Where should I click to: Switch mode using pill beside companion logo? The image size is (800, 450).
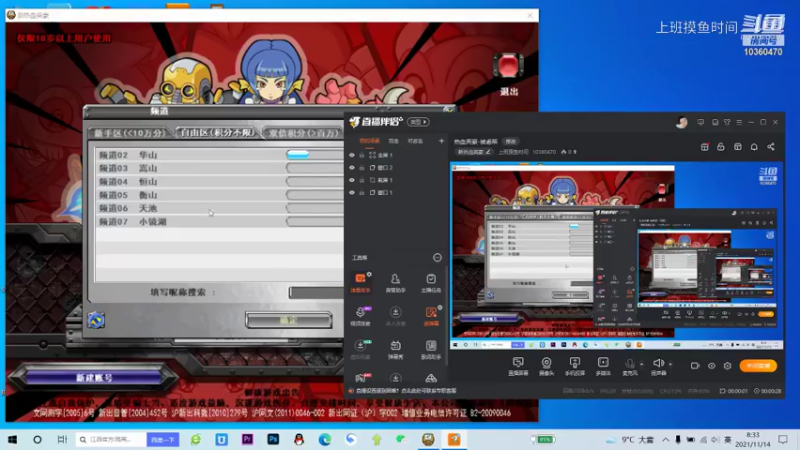coord(418,122)
